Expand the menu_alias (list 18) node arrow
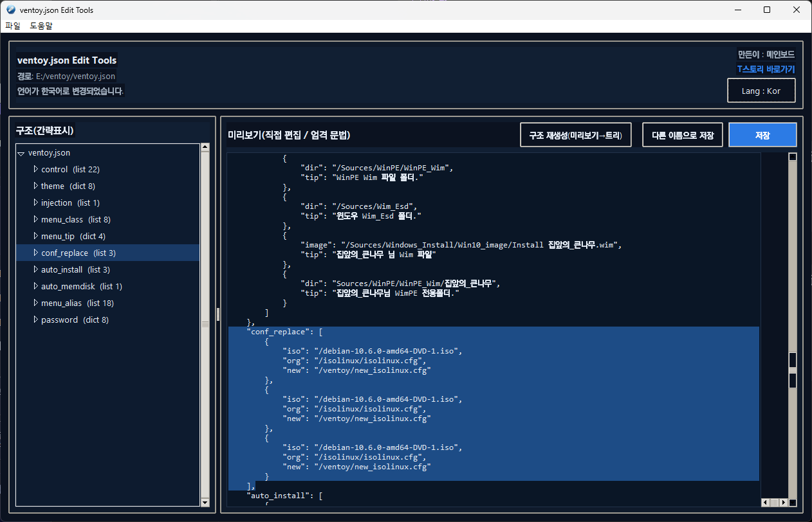The image size is (812, 522). point(36,303)
